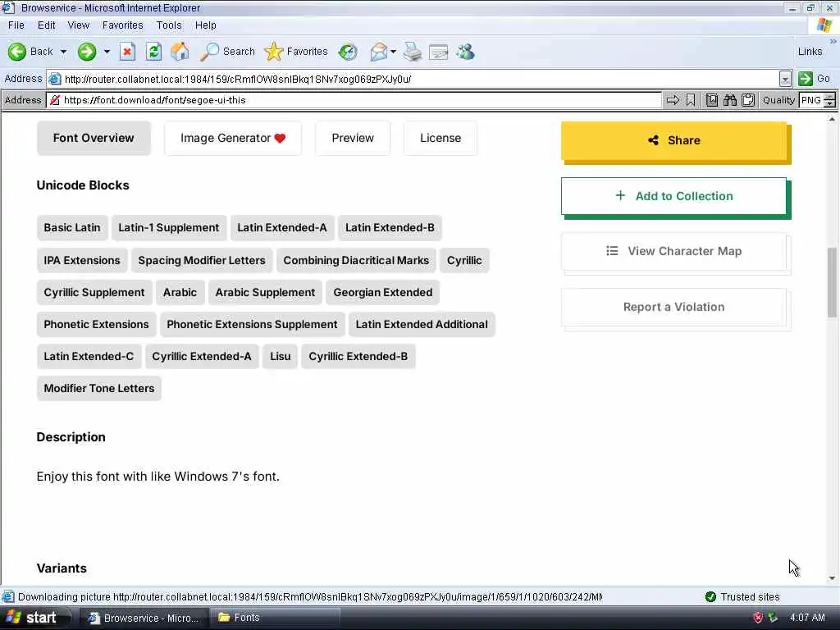Select the Georgian Extended tag
840x630 pixels.
[382, 293]
